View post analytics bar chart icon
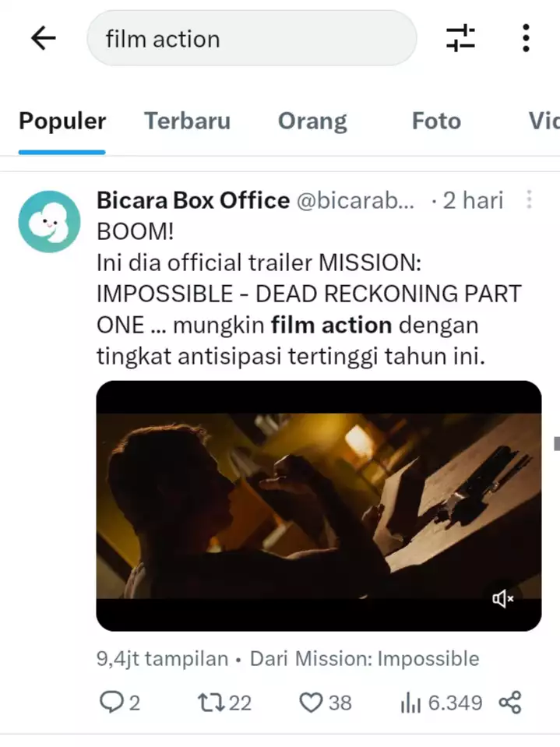The width and height of the screenshot is (560, 747). pos(410,703)
